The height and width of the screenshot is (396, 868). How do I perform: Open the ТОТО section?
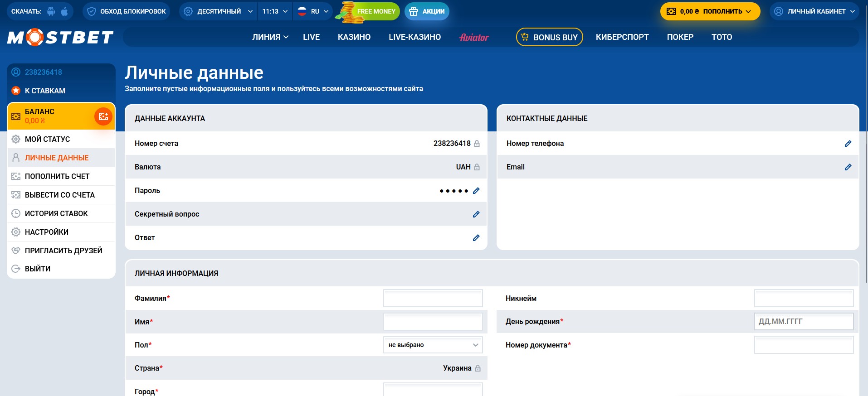[722, 37]
